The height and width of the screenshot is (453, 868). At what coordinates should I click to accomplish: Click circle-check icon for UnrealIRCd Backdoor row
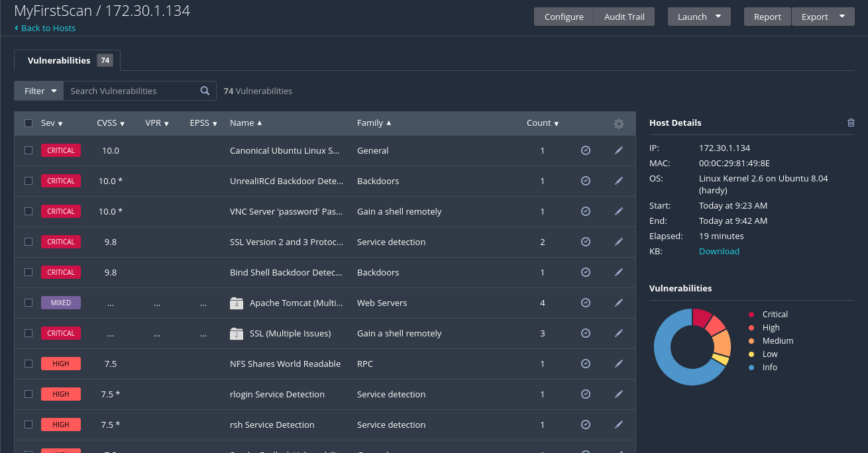586,181
